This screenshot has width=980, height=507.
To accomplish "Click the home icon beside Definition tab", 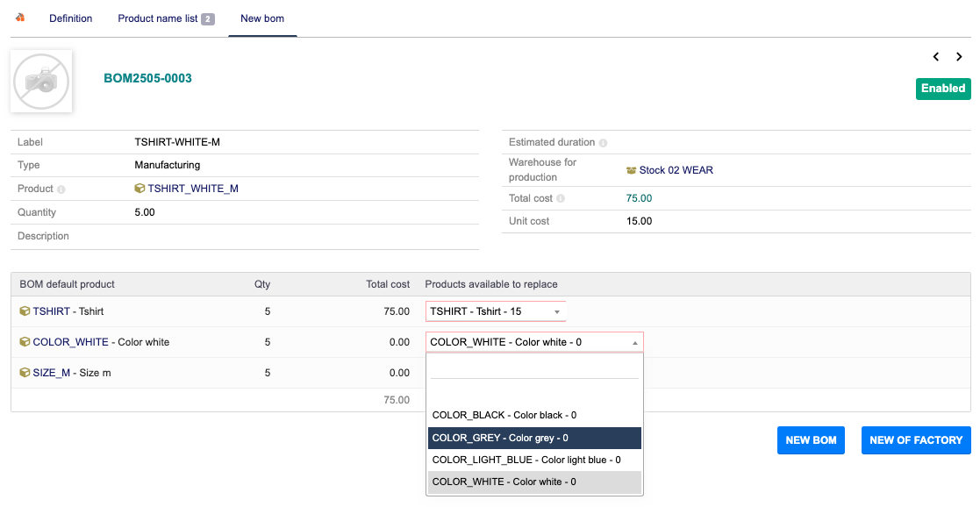I will pos(20,18).
